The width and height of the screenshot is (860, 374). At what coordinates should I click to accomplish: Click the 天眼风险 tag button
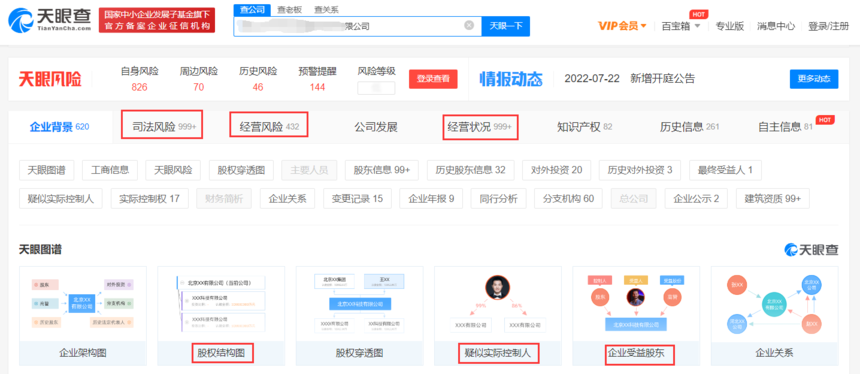point(173,170)
